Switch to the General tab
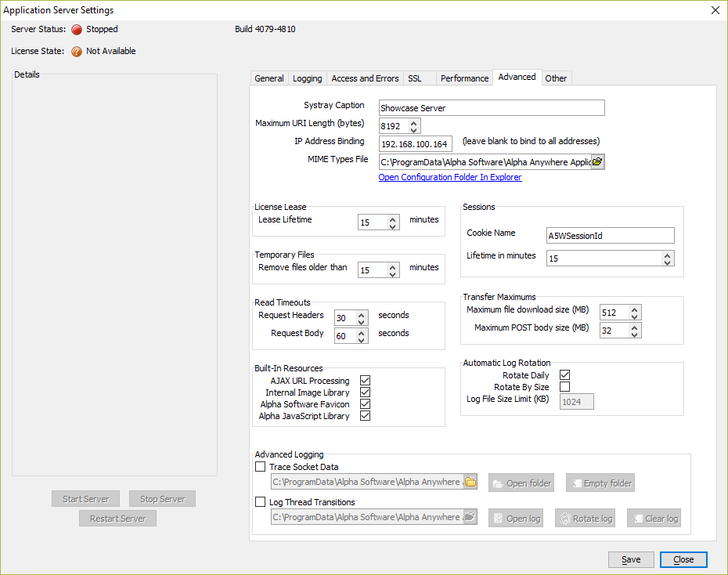This screenshot has width=728, height=575. click(269, 78)
